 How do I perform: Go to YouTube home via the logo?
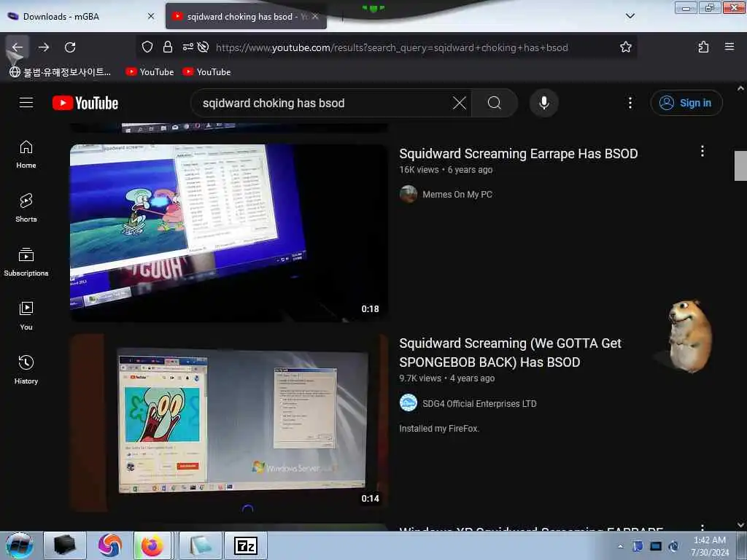click(85, 103)
